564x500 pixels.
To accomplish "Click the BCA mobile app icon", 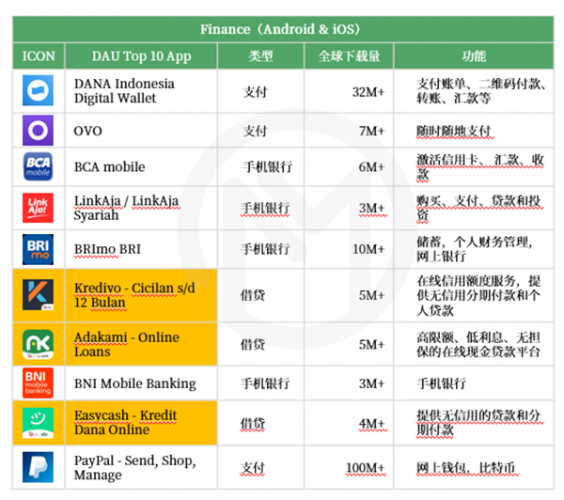I will coord(38,167).
